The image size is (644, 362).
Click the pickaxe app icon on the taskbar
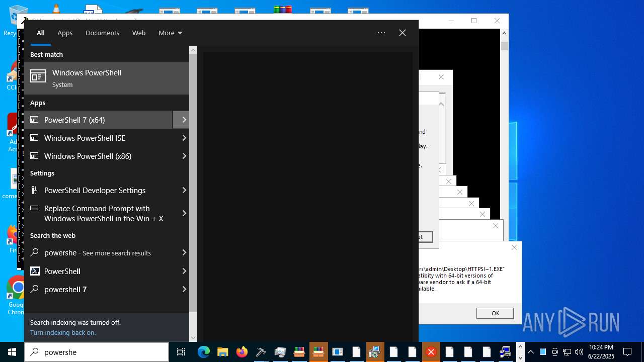tap(261, 352)
